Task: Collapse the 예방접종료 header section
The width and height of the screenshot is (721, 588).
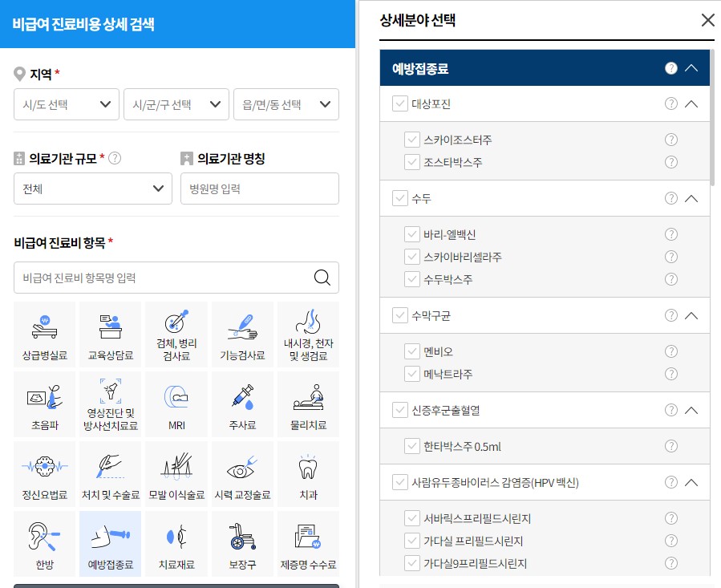Action: pos(691,68)
